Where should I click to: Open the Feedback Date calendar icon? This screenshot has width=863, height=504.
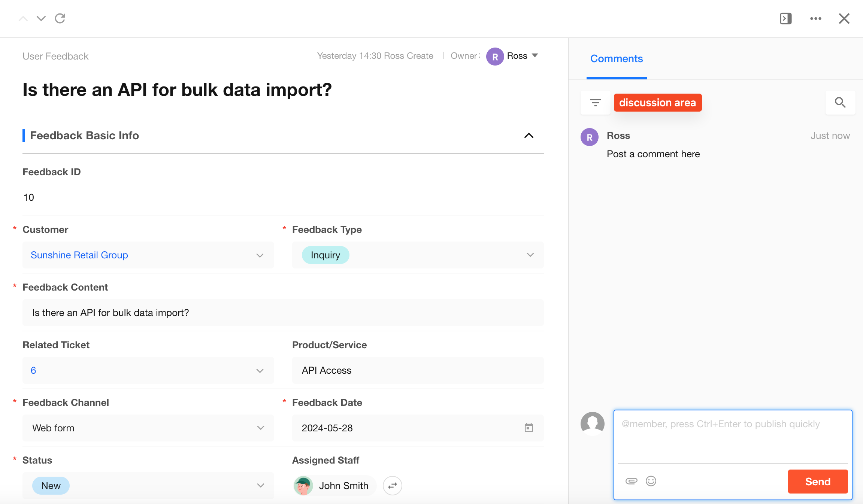point(529,428)
